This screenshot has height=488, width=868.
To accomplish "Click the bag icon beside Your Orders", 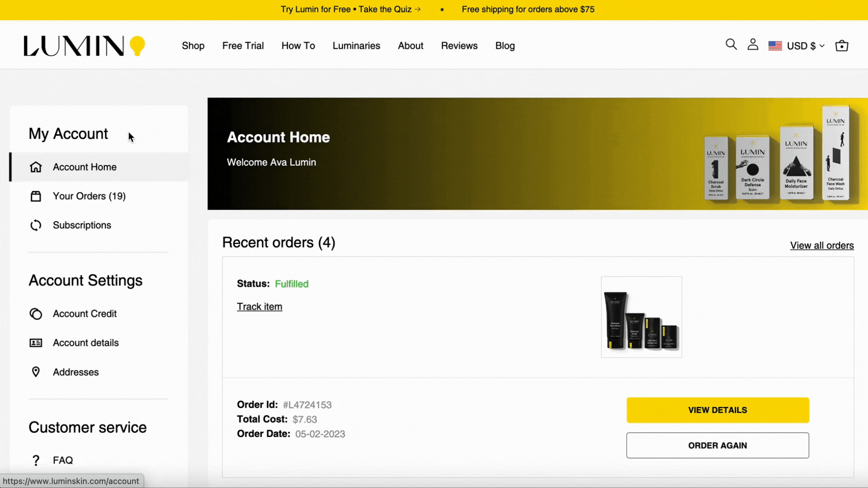I will [36, 196].
